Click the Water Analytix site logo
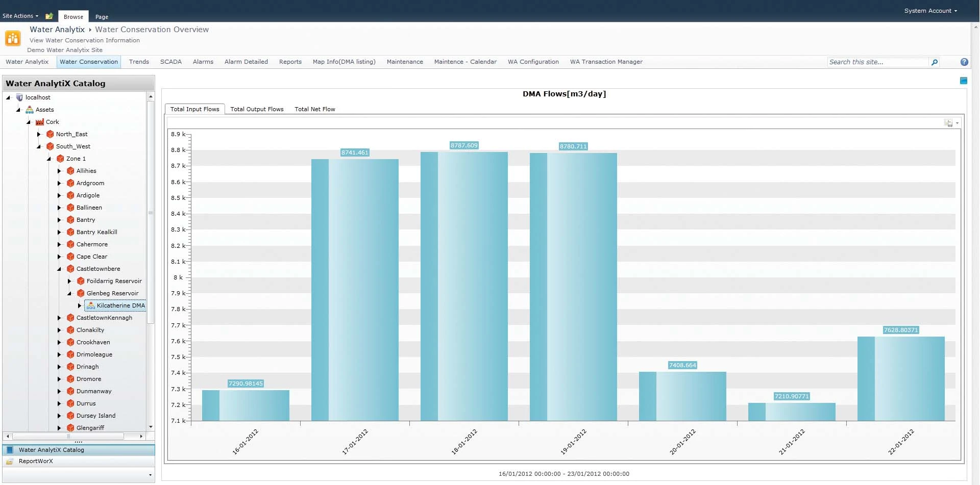 coord(13,38)
